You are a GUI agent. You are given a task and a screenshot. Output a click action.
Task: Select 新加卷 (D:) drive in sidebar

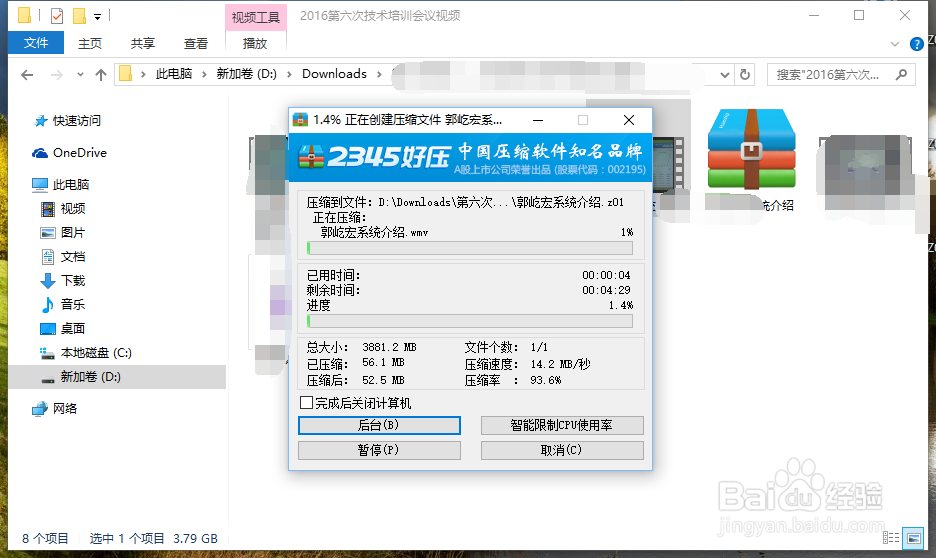(x=117, y=377)
